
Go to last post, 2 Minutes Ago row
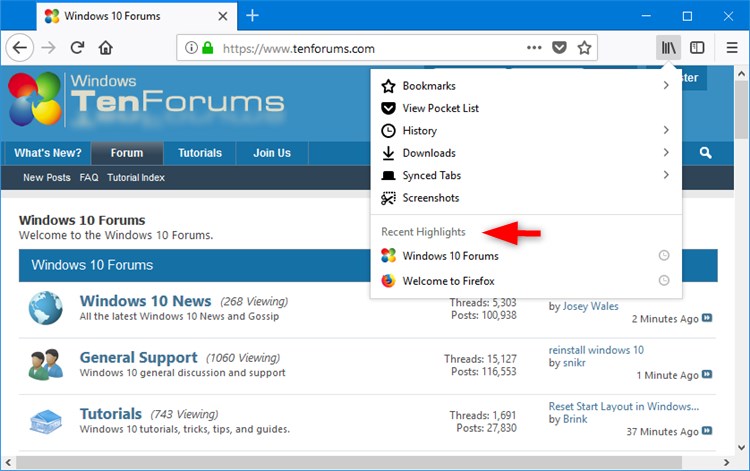[x=707, y=318]
